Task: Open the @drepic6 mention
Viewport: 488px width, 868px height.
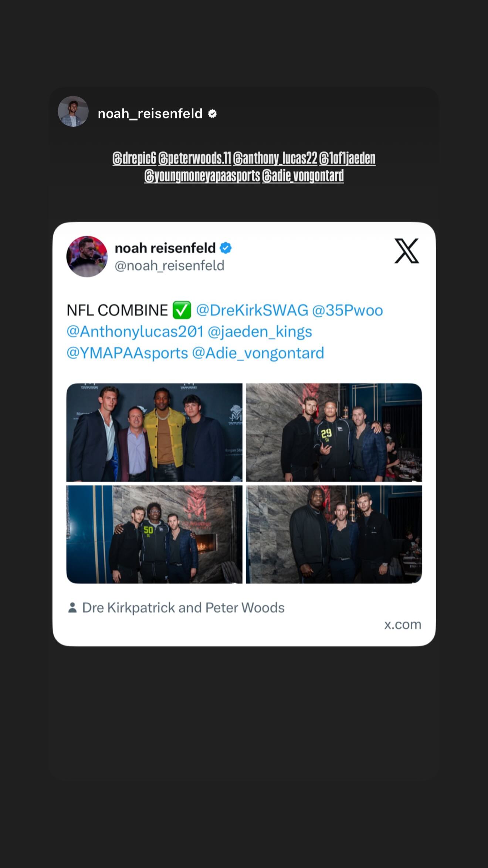Action: point(135,158)
